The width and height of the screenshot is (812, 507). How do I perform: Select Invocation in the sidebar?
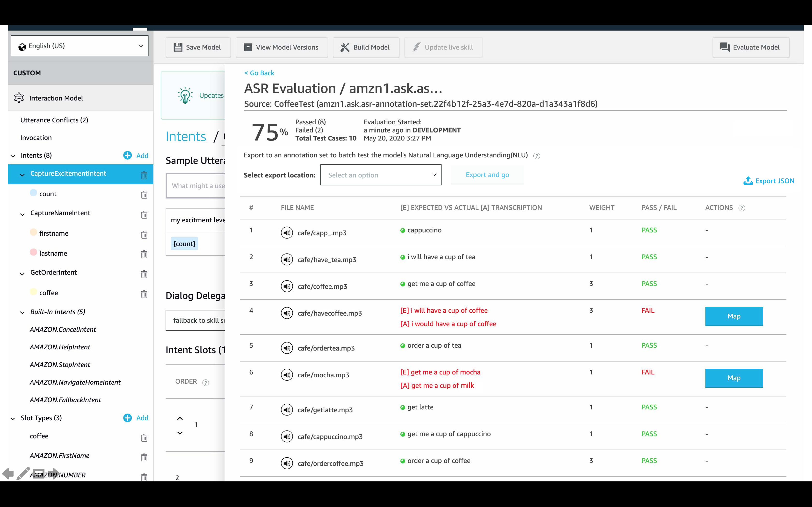coord(36,138)
